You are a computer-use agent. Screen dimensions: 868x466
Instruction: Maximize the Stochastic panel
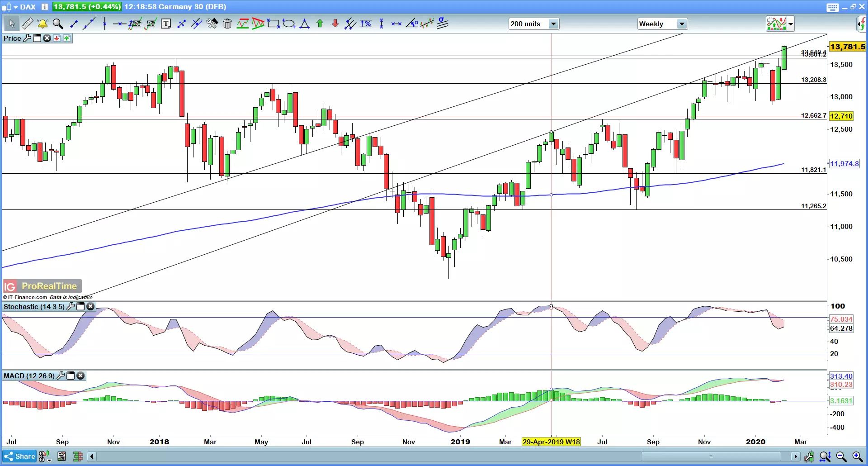80,307
